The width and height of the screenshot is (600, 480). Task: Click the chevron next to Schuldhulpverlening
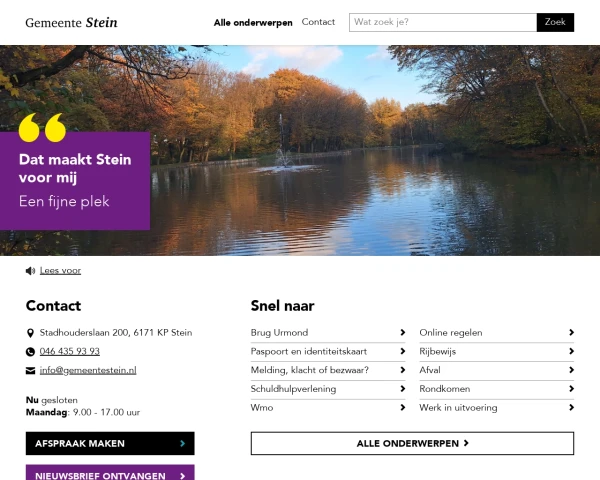[403, 389]
